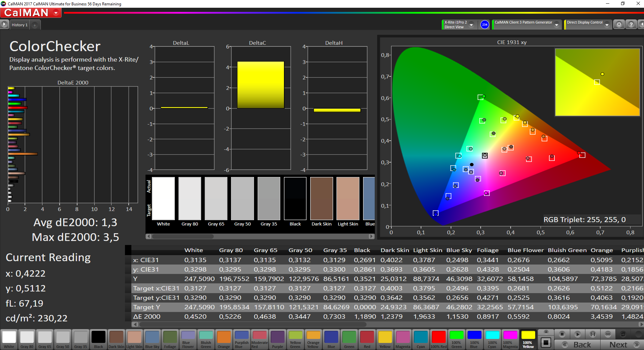Screen dimensions: 644x350
Task: Expand the left panel arrow beside History
Action: 4,25
